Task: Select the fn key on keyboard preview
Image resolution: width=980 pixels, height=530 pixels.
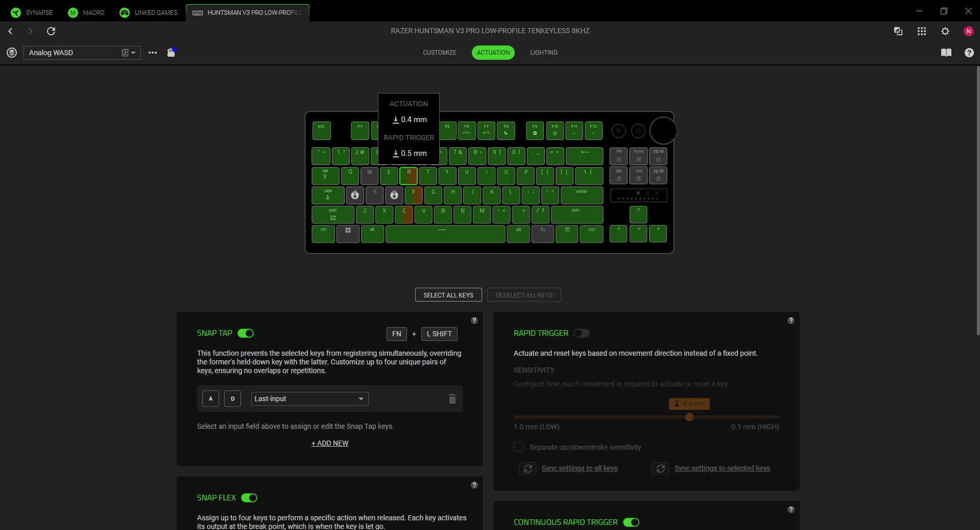Action: click(x=543, y=234)
